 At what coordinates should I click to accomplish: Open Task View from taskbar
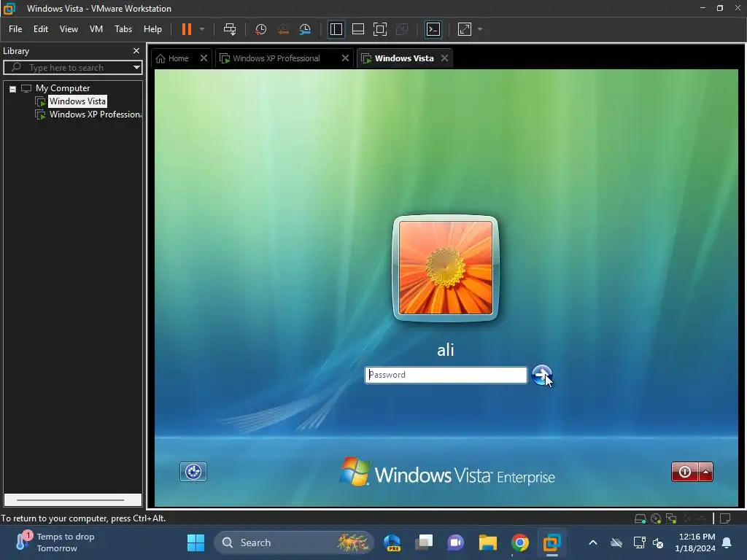point(424,542)
